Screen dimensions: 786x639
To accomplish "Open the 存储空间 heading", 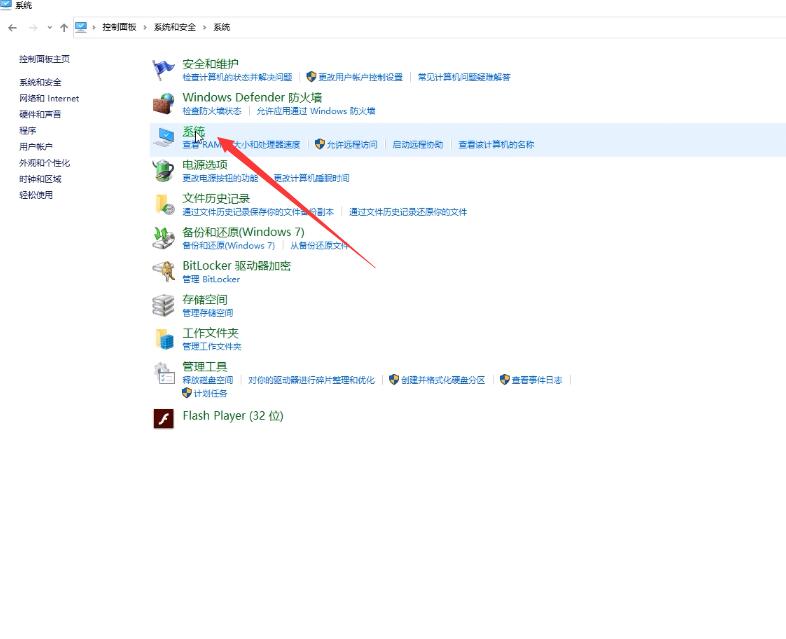I will 205,299.
